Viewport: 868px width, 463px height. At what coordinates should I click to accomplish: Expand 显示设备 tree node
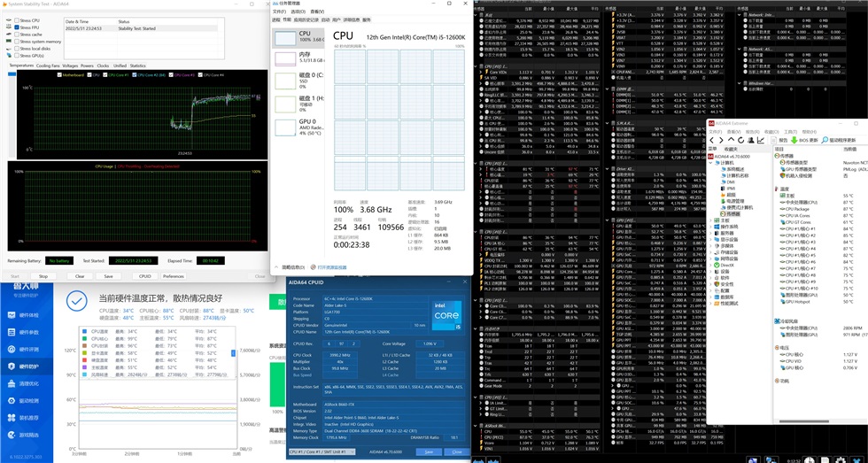pyautogui.click(x=710, y=240)
